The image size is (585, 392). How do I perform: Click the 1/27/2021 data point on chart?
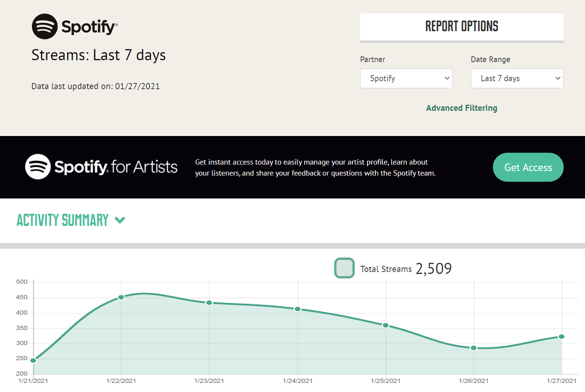[562, 337]
